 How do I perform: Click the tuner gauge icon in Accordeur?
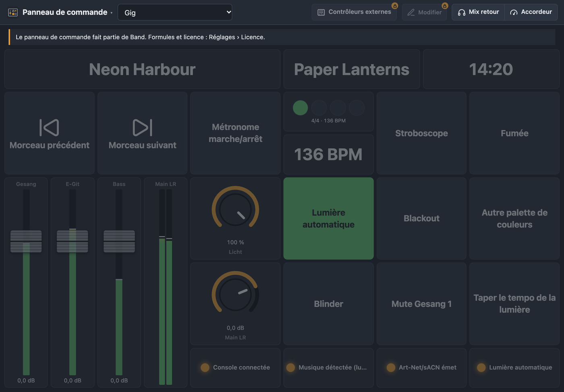514,12
